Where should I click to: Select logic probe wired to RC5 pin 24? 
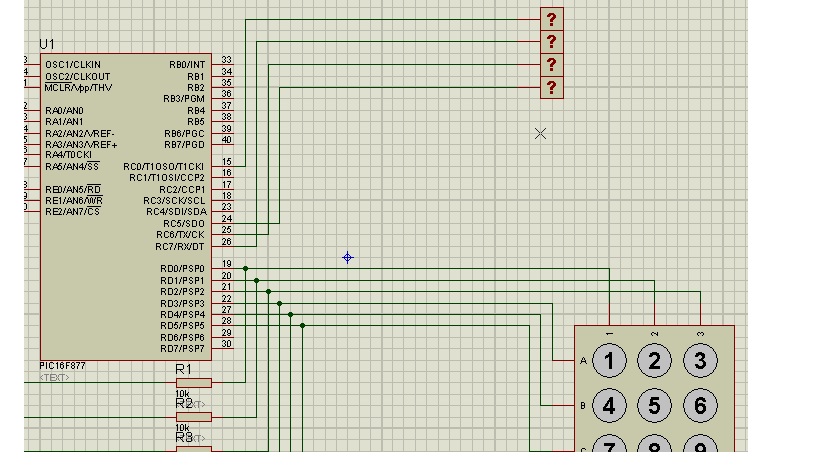coord(552,87)
